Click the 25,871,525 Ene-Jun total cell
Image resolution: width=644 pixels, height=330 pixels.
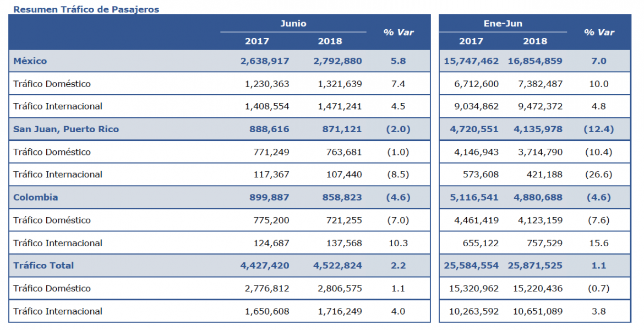click(x=535, y=266)
